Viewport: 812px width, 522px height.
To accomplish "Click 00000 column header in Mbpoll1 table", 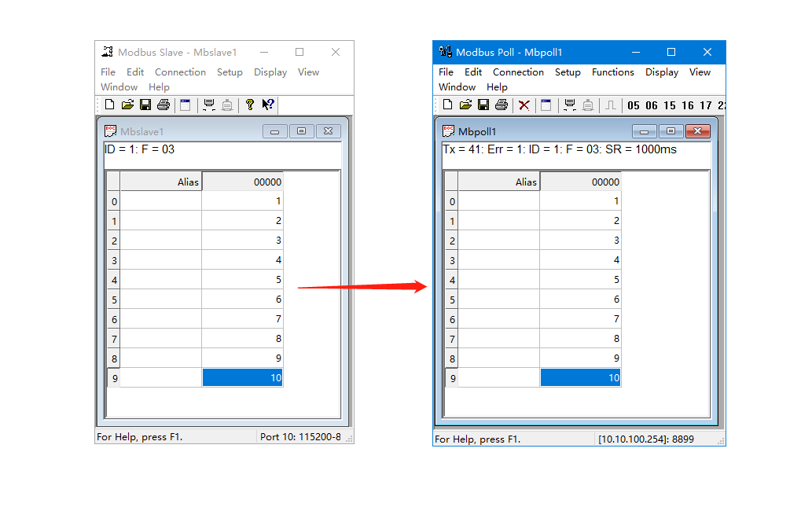I will 580,182.
